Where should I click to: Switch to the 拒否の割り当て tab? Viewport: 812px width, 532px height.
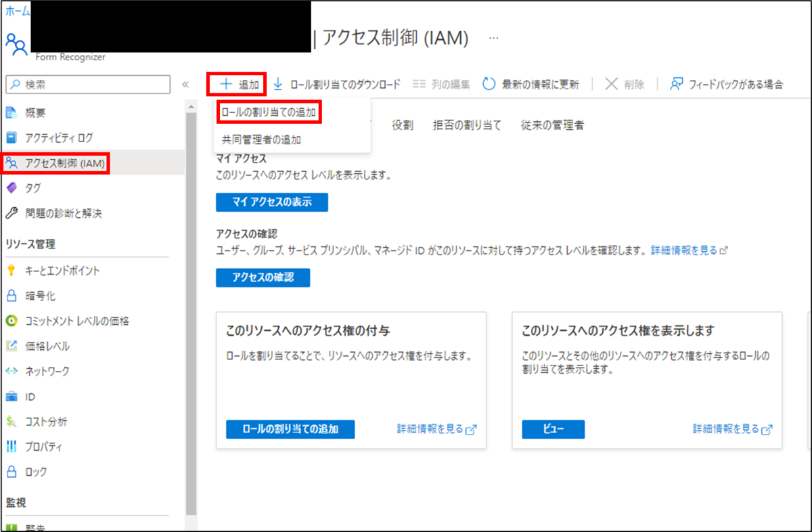click(x=467, y=125)
